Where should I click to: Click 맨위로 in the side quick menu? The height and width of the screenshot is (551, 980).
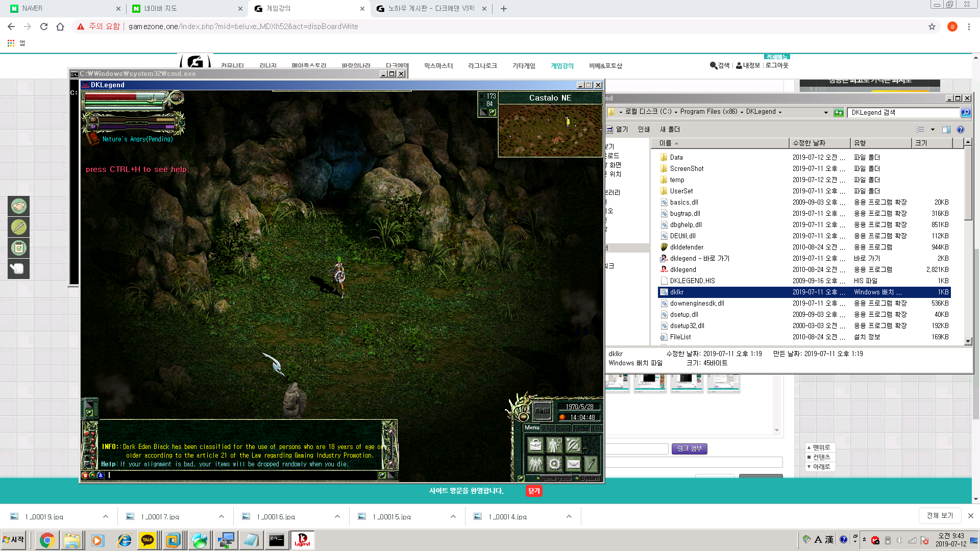click(820, 447)
